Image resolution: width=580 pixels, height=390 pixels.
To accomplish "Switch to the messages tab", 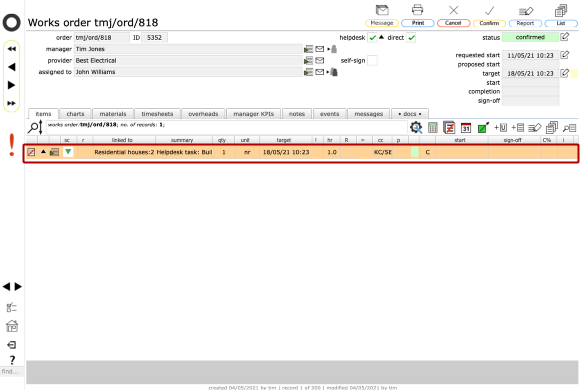I will coord(368,114).
